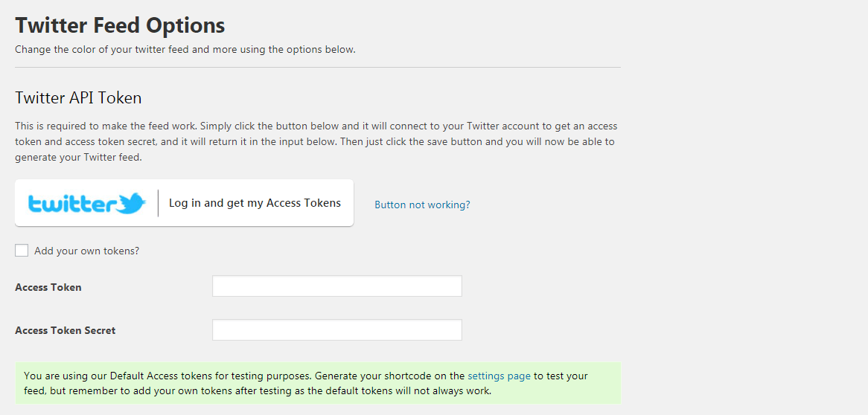Click 'Log in and get my Access Tokens'

(255, 203)
